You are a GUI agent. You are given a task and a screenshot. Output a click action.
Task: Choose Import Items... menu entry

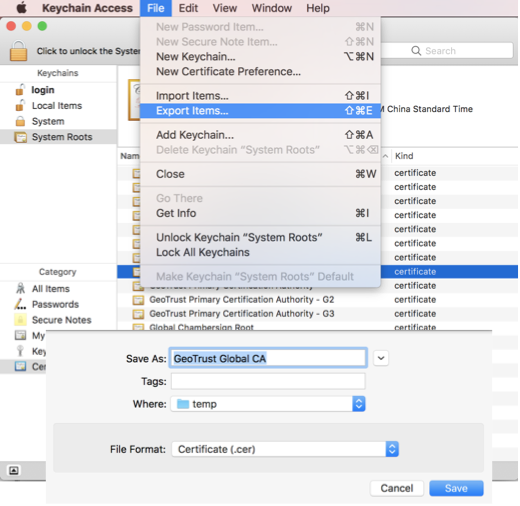coord(260,96)
